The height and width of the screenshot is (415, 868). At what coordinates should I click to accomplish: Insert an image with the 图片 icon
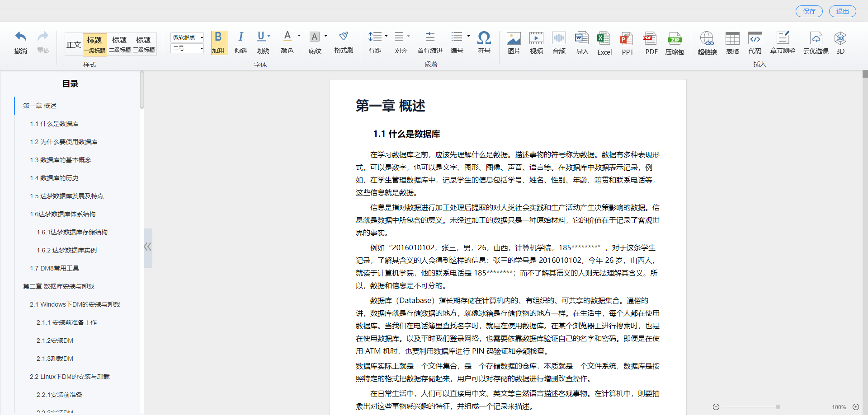(x=514, y=38)
